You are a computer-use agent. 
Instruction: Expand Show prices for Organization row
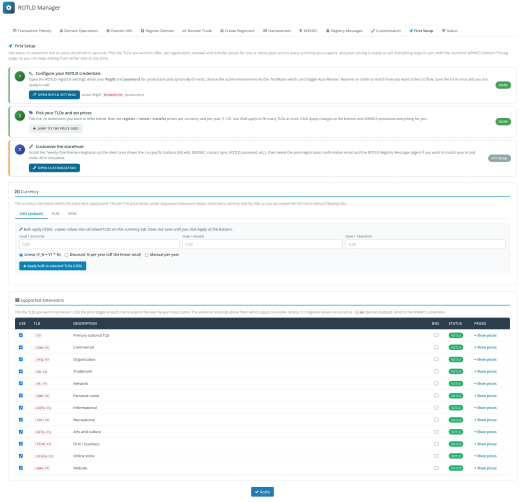(x=485, y=360)
